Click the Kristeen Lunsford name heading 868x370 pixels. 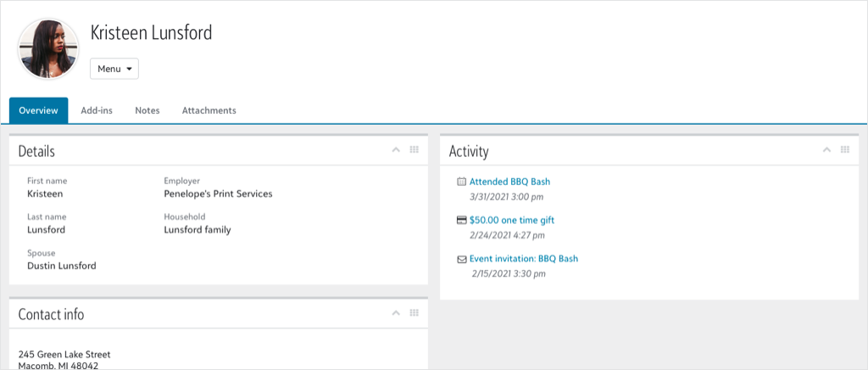(151, 33)
